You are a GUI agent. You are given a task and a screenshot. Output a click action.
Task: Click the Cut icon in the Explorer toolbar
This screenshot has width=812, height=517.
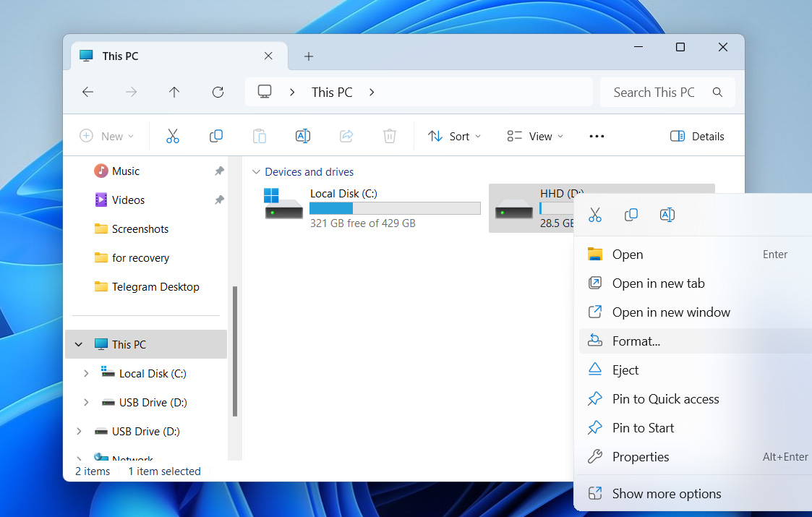coord(172,136)
